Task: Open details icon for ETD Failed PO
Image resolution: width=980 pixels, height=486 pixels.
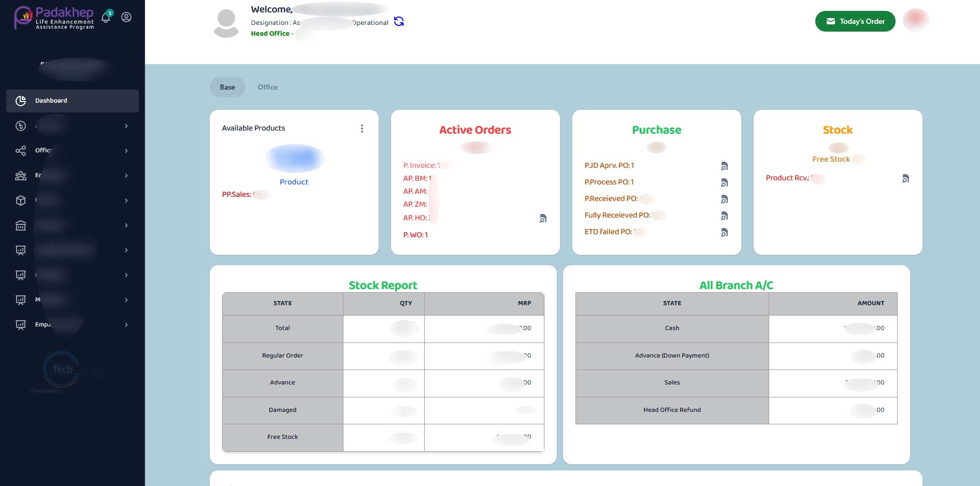Action: (x=724, y=233)
